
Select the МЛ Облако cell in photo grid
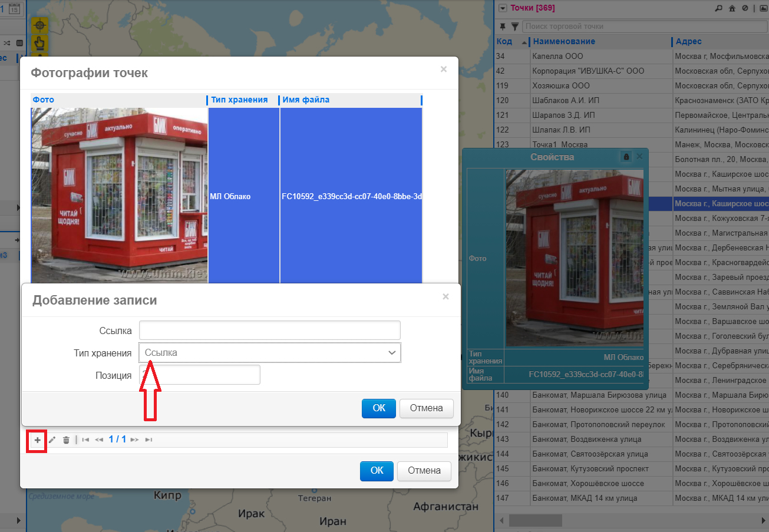click(244, 196)
